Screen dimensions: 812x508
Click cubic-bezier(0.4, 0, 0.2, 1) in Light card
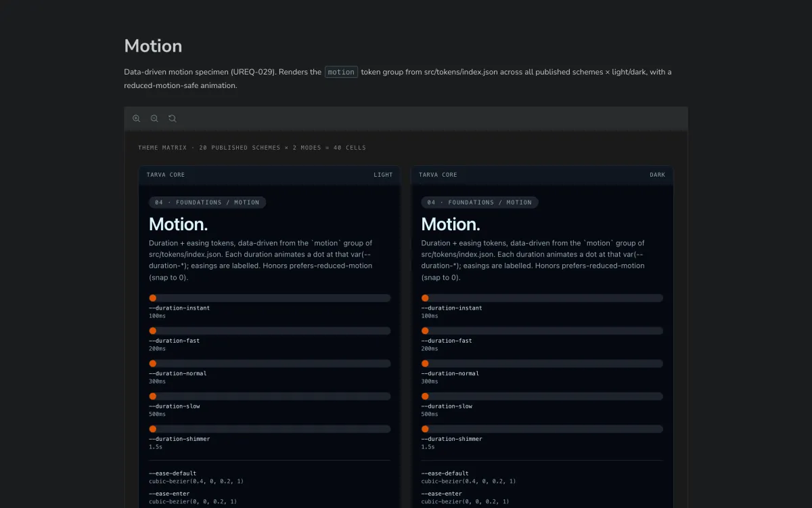[x=196, y=481]
